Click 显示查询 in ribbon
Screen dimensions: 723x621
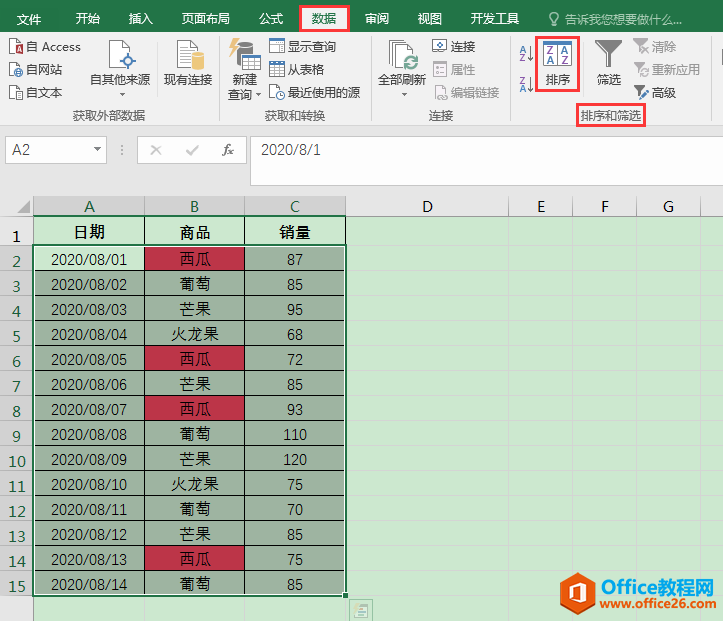click(x=302, y=47)
